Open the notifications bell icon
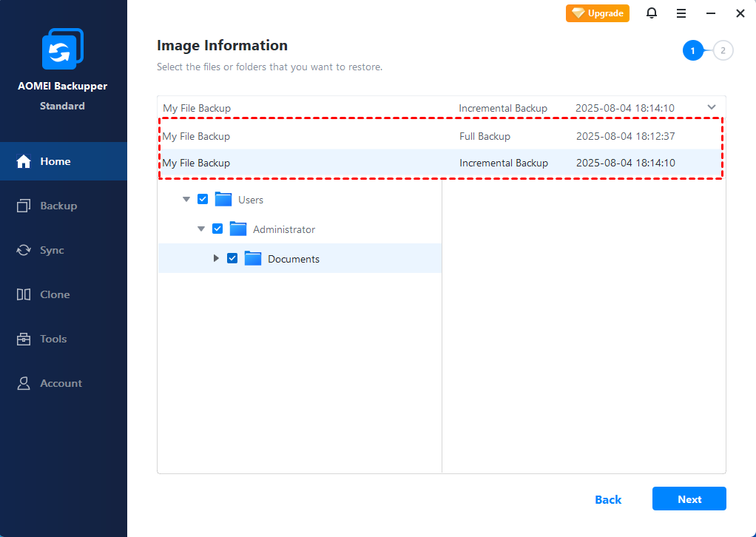 [x=652, y=13]
